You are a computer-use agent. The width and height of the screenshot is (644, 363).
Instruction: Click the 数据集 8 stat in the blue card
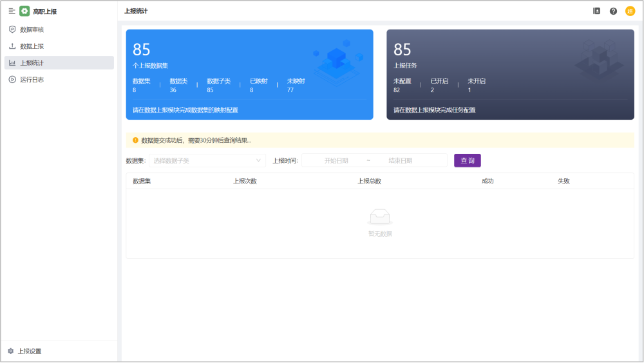(141, 86)
